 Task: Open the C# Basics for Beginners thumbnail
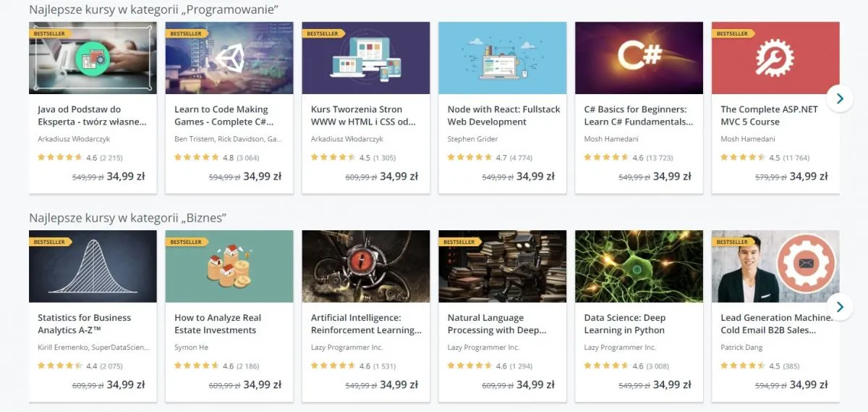[639, 58]
